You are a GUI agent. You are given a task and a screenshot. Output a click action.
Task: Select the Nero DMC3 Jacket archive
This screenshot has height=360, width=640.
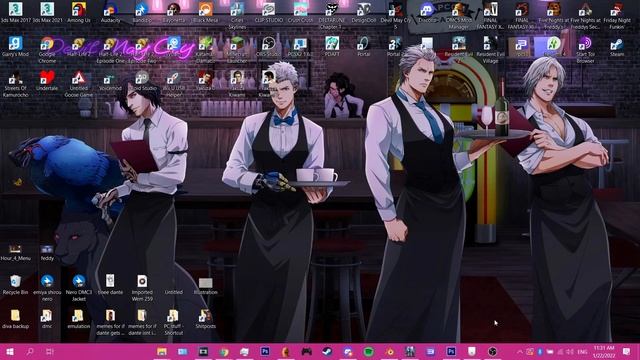(x=79, y=288)
